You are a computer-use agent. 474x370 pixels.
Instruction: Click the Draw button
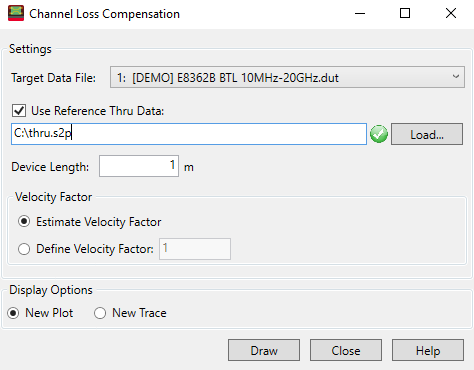[264, 350]
